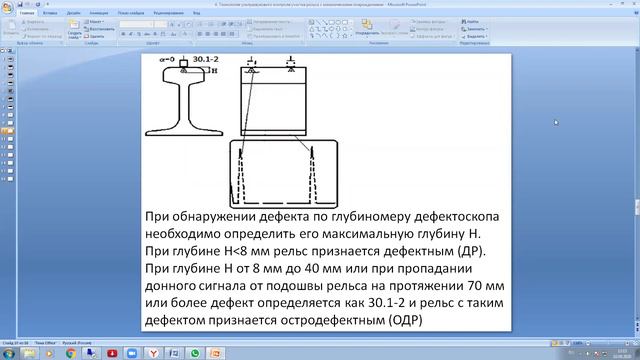Open the media player taskbar icon
The height and width of the screenshot is (360, 640).
(50, 353)
